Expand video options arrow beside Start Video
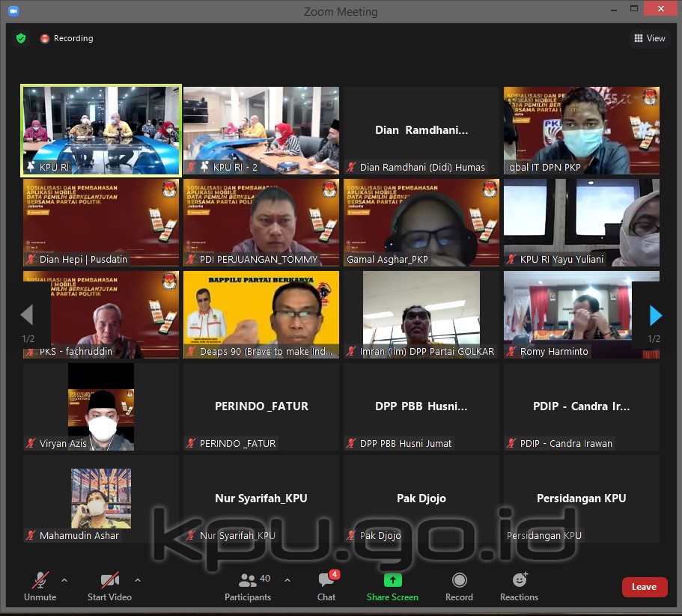This screenshot has height=616, width=682. 138,580
